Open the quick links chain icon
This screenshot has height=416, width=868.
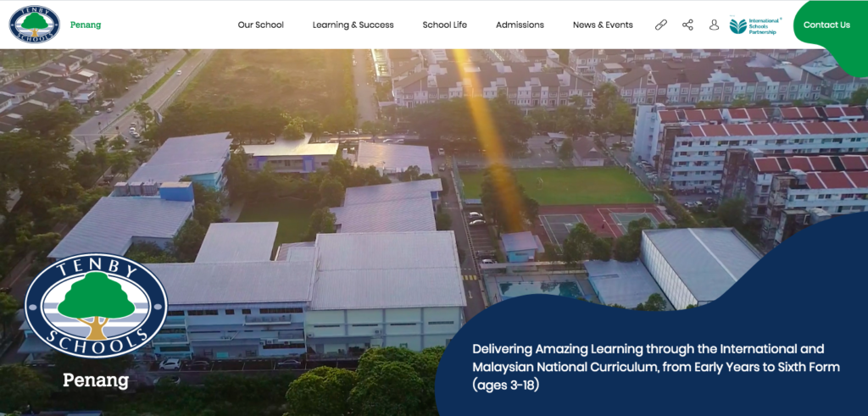tap(661, 25)
